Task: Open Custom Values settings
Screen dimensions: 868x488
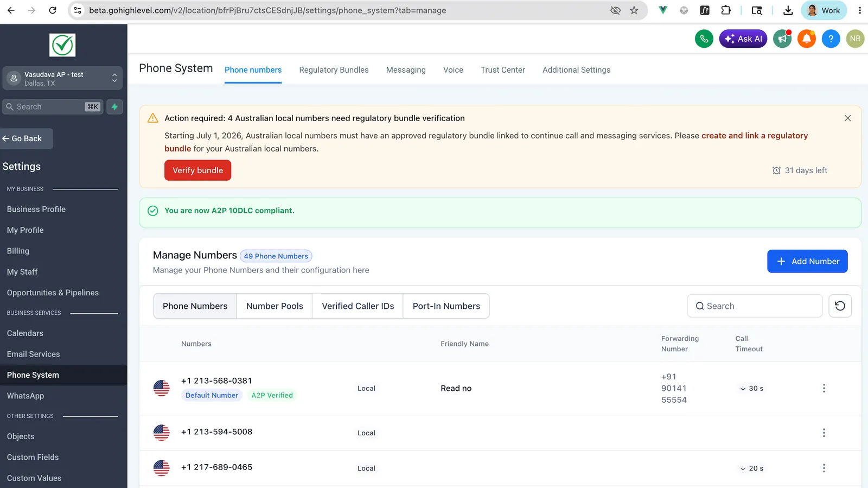Action: point(34,478)
